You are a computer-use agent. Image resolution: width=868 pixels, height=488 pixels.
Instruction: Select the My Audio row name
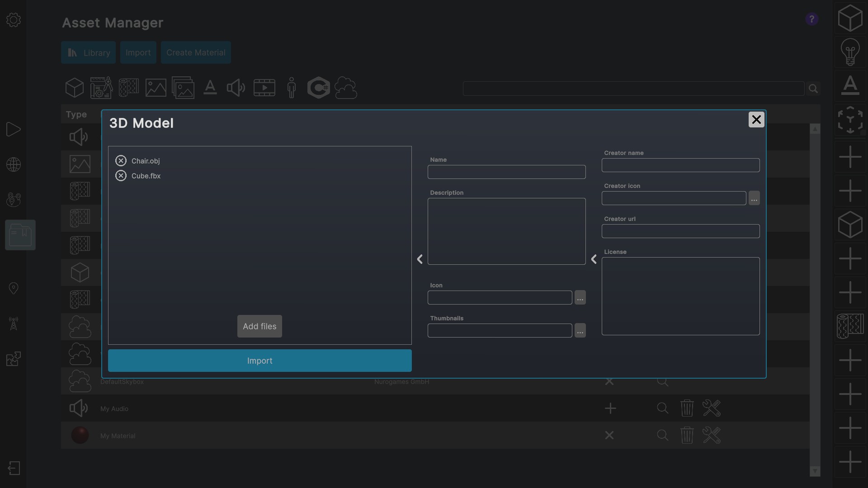point(114,409)
